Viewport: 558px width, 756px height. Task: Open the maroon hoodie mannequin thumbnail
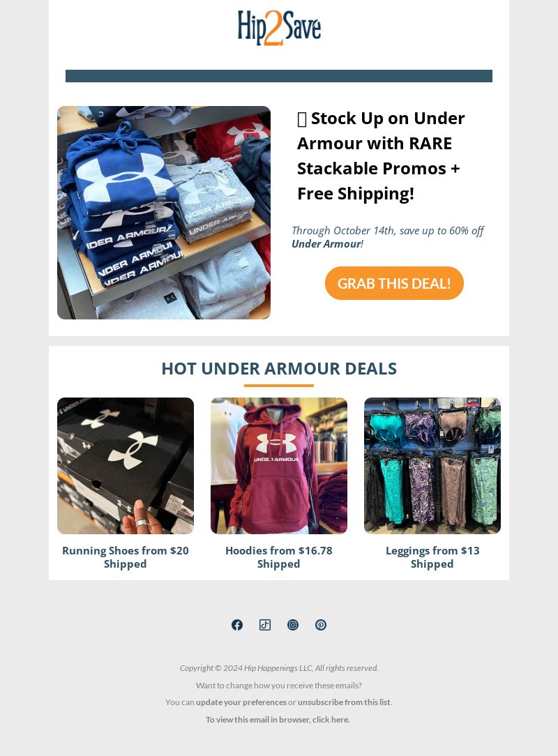[x=279, y=466]
